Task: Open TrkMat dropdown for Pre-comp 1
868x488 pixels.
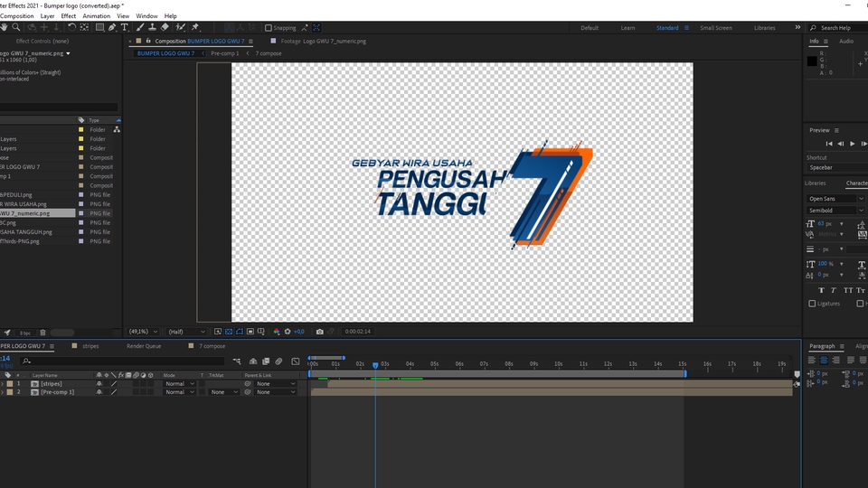Action: (x=223, y=391)
